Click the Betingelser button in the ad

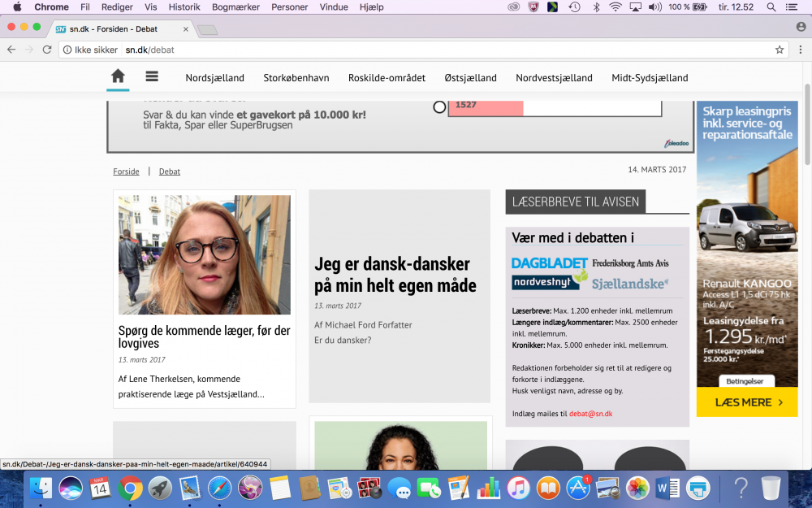(746, 380)
